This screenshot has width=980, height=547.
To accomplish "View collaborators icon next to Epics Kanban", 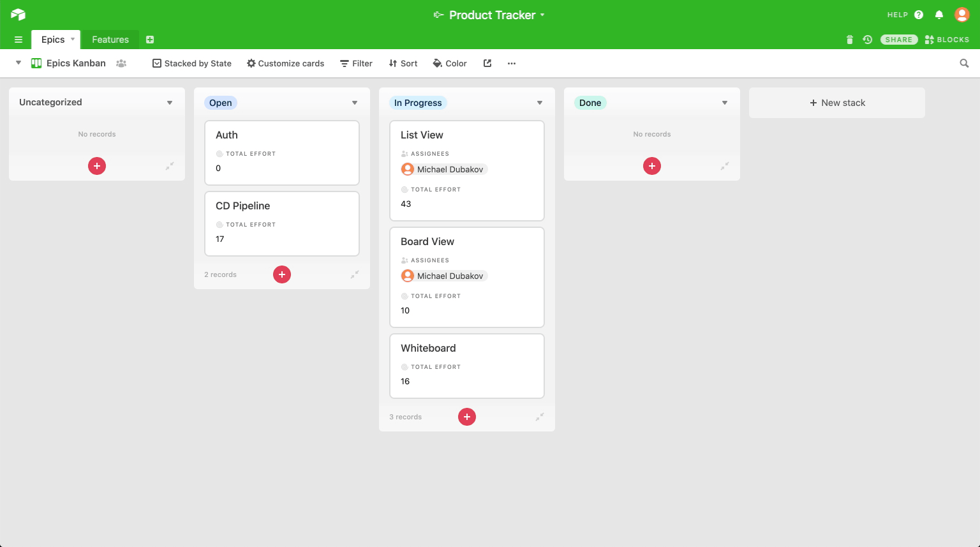I will [x=121, y=63].
